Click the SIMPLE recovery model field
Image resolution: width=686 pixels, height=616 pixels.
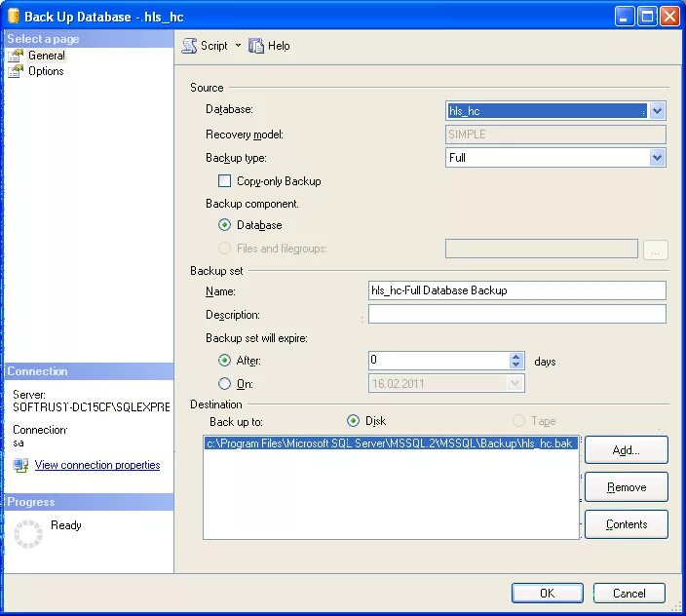pyautogui.click(x=555, y=135)
